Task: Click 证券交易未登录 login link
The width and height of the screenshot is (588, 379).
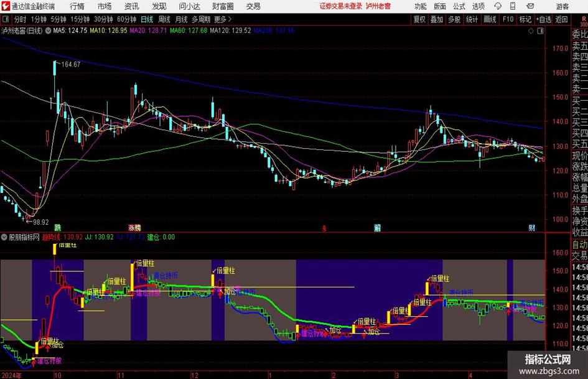Action: click(341, 6)
